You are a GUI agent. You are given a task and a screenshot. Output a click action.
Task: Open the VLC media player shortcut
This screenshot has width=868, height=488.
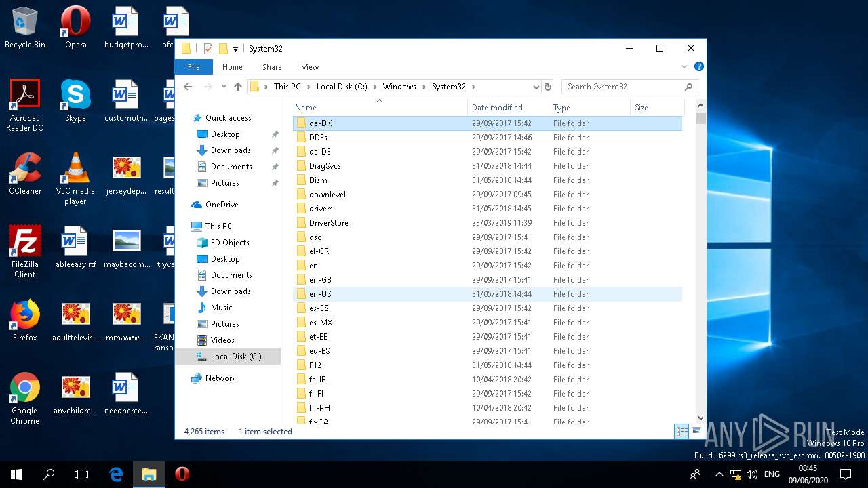click(75, 178)
